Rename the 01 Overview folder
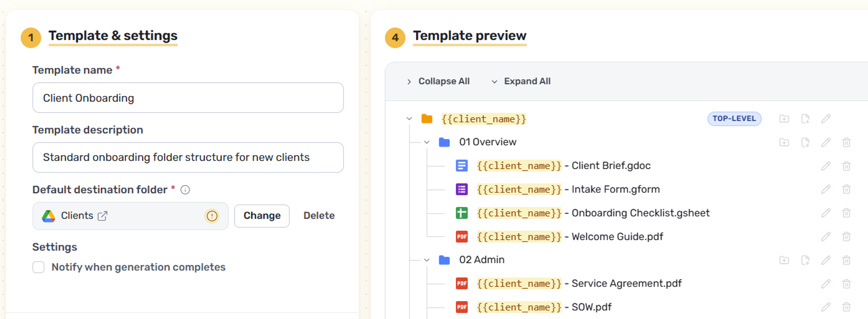 (826, 142)
